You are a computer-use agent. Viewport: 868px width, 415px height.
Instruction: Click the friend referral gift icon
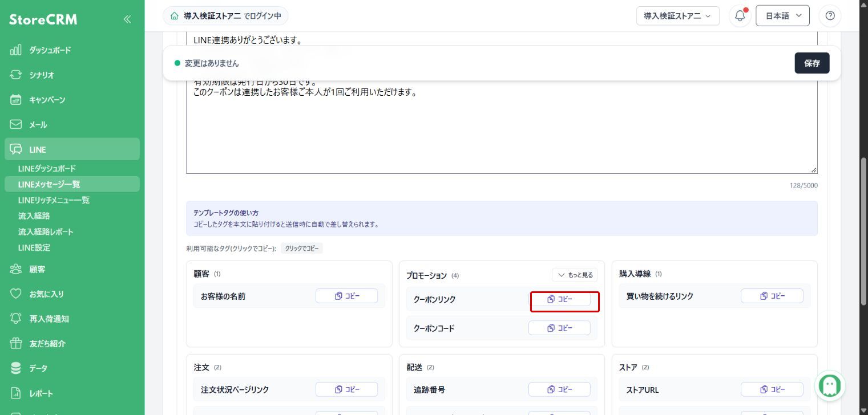(16, 343)
